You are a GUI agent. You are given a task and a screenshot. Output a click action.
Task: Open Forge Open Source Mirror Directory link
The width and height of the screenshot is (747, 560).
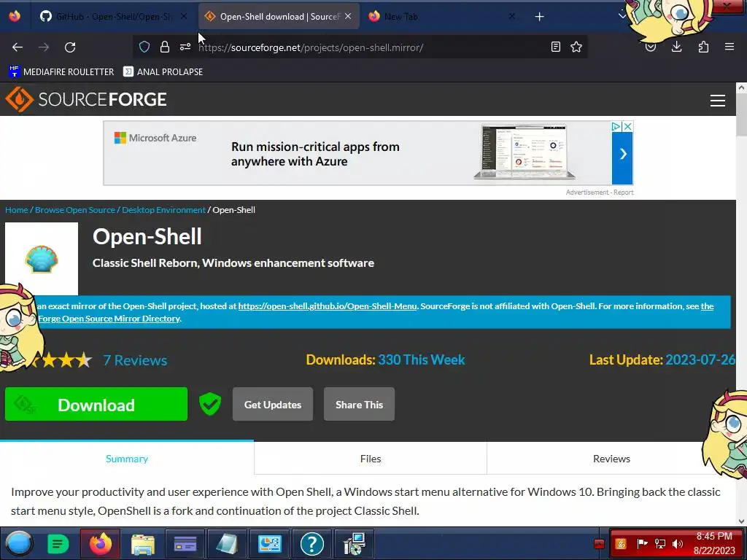point(109,318)
